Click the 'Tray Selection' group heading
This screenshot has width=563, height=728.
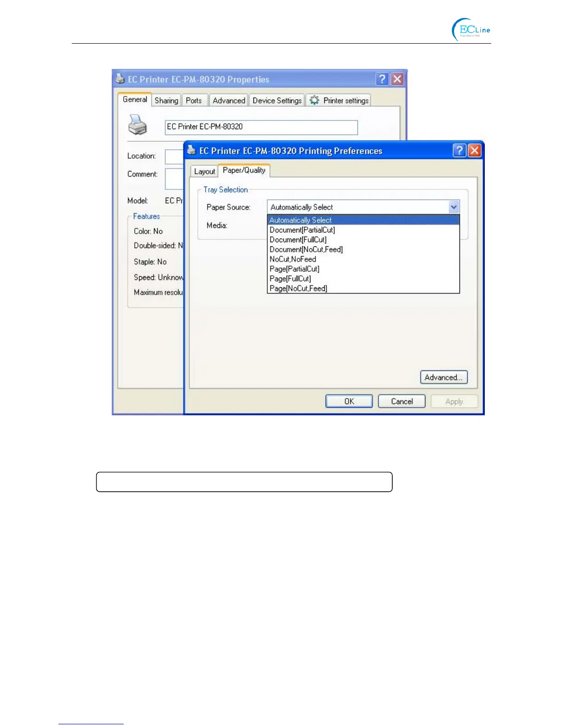225,190
